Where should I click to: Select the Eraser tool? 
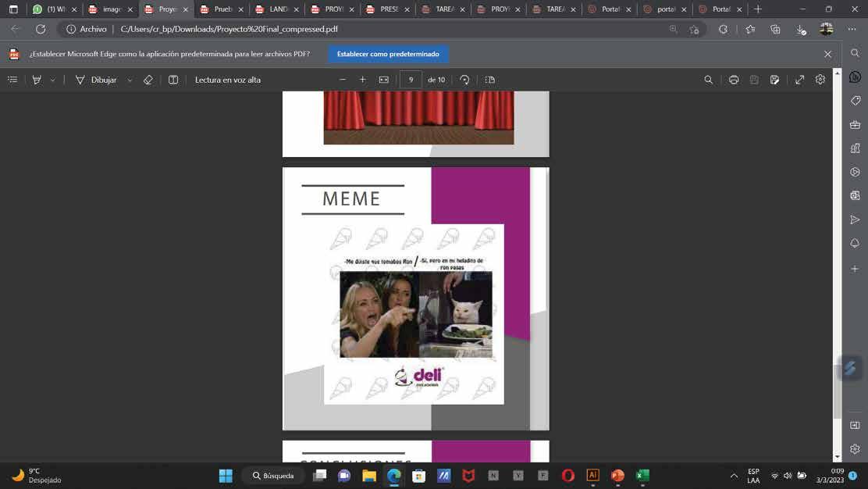pyautogui.click(x=148, y=80)
